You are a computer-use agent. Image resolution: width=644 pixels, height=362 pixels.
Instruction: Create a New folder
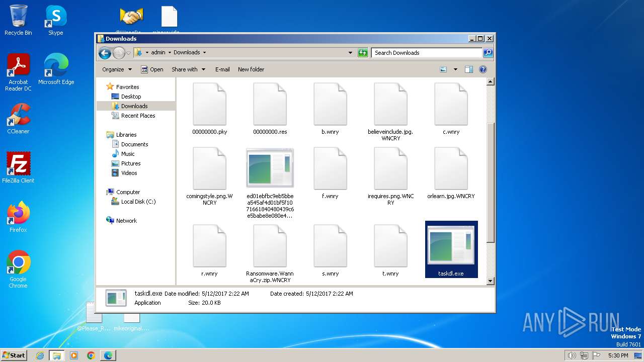tap(251, 69)
